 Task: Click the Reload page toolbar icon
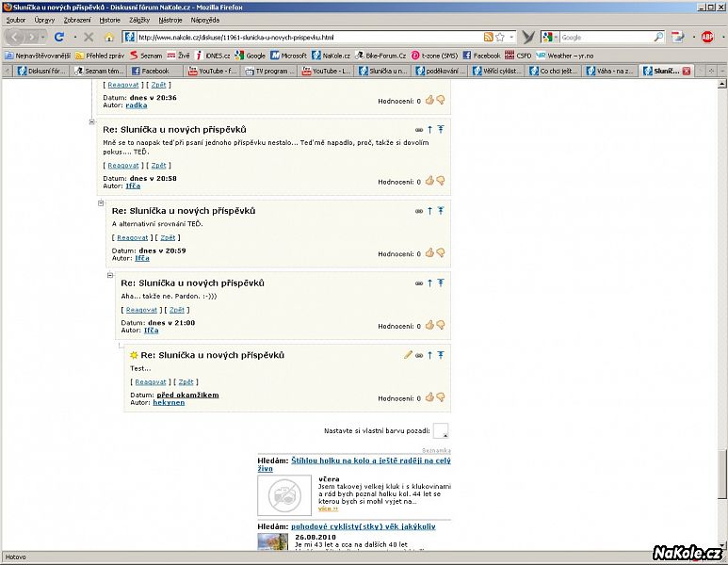pos(58,37)
